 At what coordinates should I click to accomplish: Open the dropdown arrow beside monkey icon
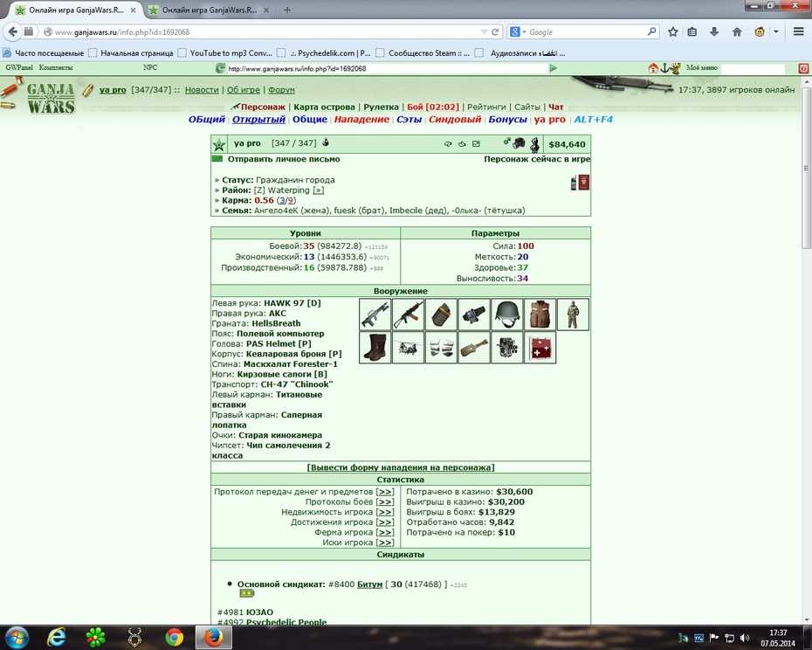coord(775,31)
